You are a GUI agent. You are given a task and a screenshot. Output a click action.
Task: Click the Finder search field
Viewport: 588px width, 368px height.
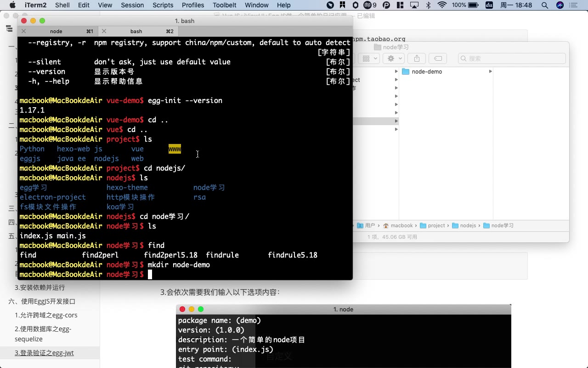coord(512,58)
